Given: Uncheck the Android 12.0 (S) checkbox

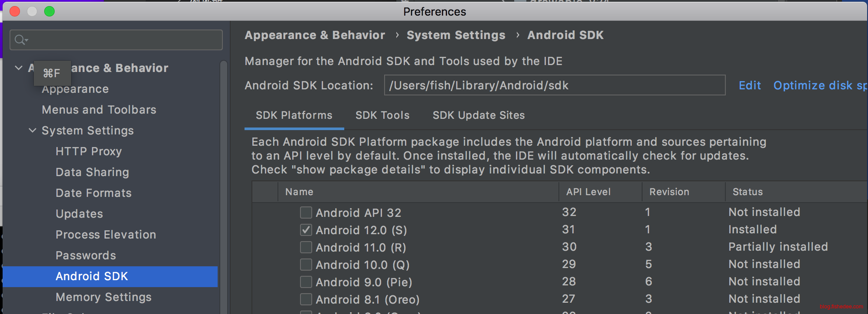Looking at the screenshot, I should [306, 230].
